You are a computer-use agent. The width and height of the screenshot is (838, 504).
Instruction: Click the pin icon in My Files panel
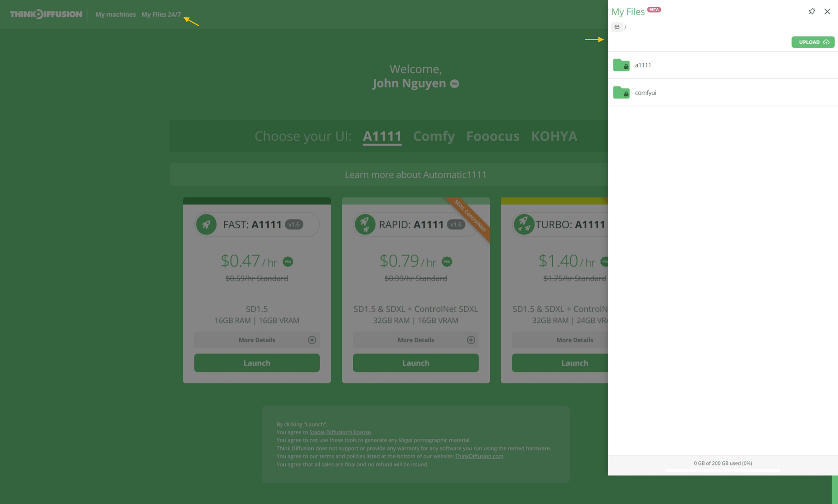pyautogui.click(x=812, y=12)
